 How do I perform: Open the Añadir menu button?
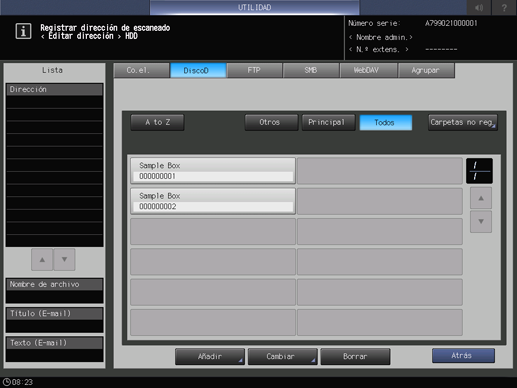click(x=210, y=357)
